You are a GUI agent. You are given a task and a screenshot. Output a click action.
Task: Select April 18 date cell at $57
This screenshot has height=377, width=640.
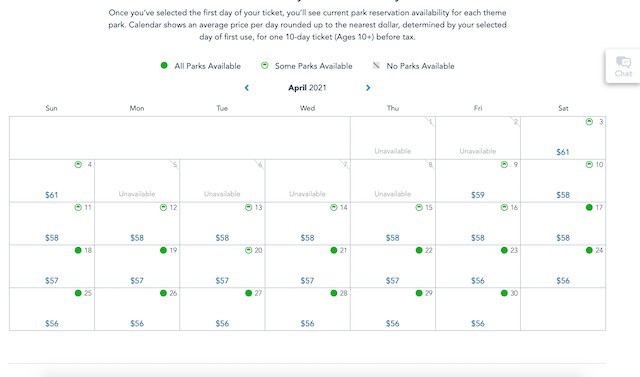[52, 266]
